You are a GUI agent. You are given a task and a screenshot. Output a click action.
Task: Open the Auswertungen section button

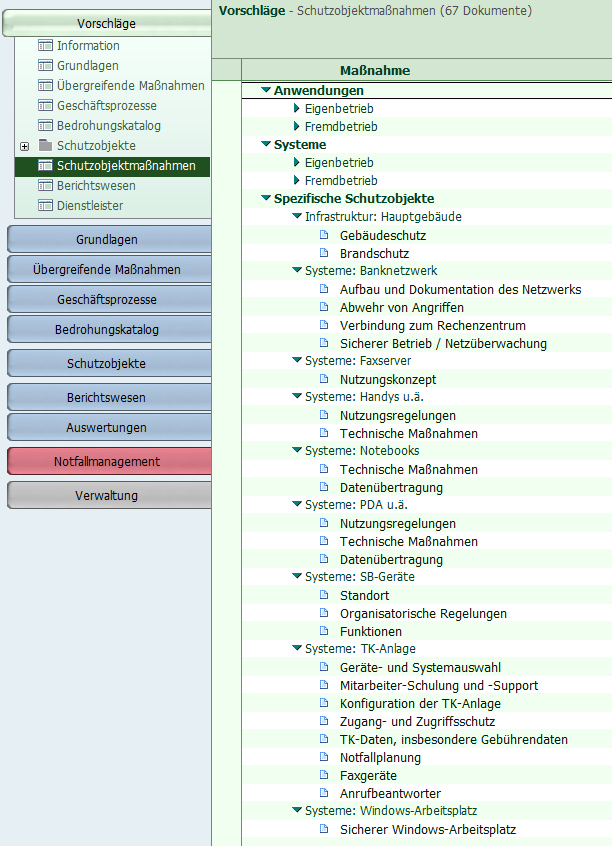pos(109,427)
